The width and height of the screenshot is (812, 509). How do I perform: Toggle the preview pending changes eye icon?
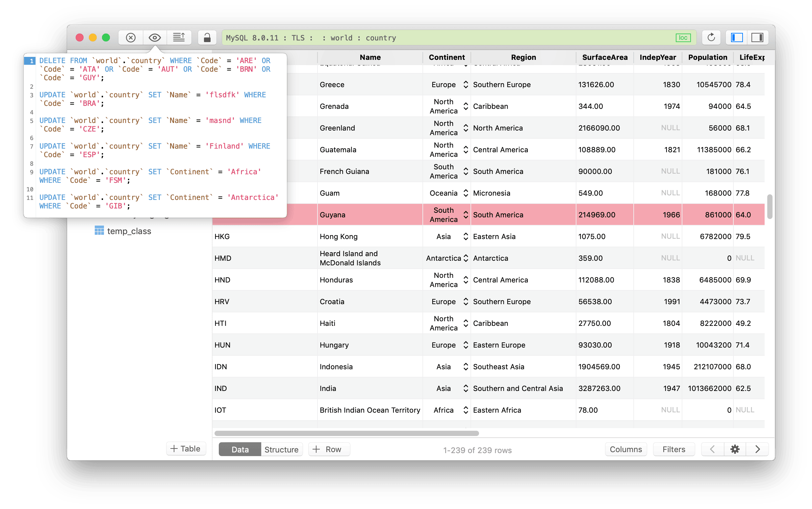155,38
